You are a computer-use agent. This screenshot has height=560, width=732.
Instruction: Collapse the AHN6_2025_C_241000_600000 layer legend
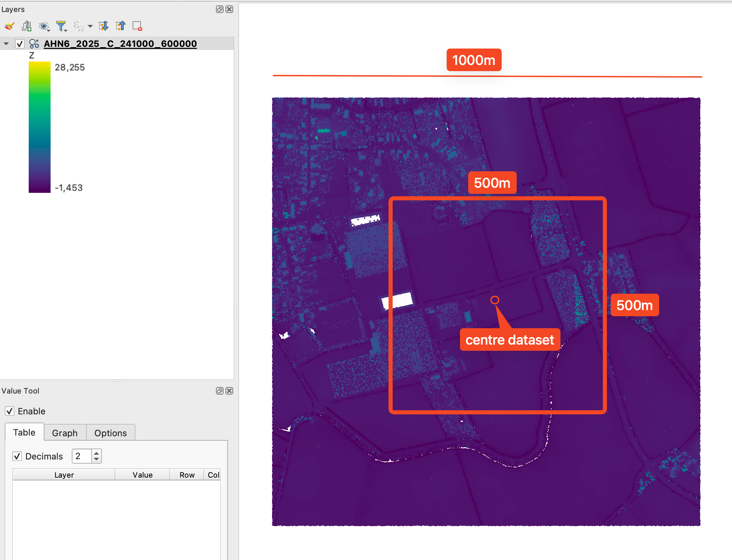[x=6, y=44]
